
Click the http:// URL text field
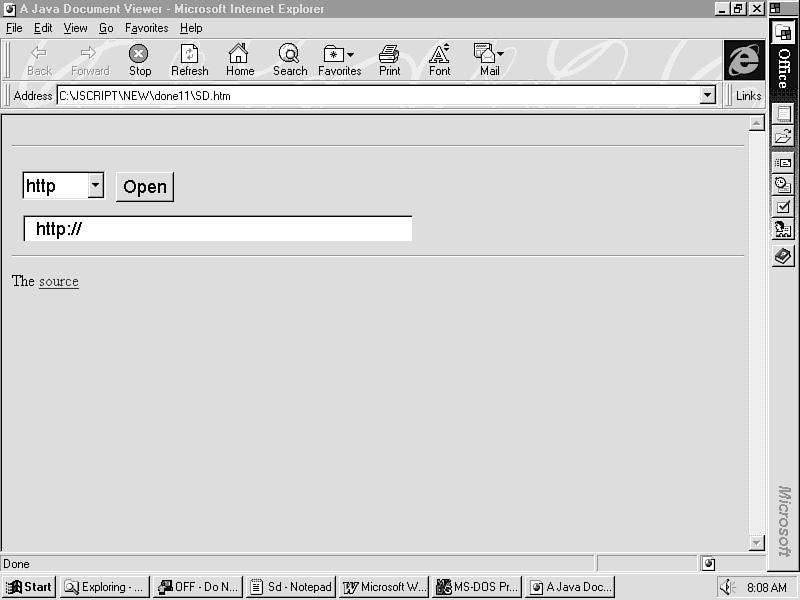(218, 229)
